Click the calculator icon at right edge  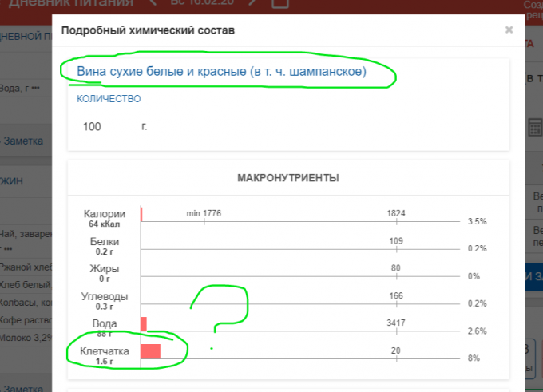click(x=536, y=127)
